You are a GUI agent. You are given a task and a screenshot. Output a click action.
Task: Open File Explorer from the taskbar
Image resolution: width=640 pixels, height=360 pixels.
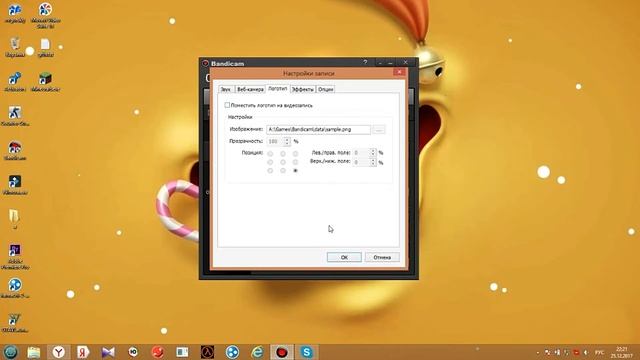click(x=34, y=352)
